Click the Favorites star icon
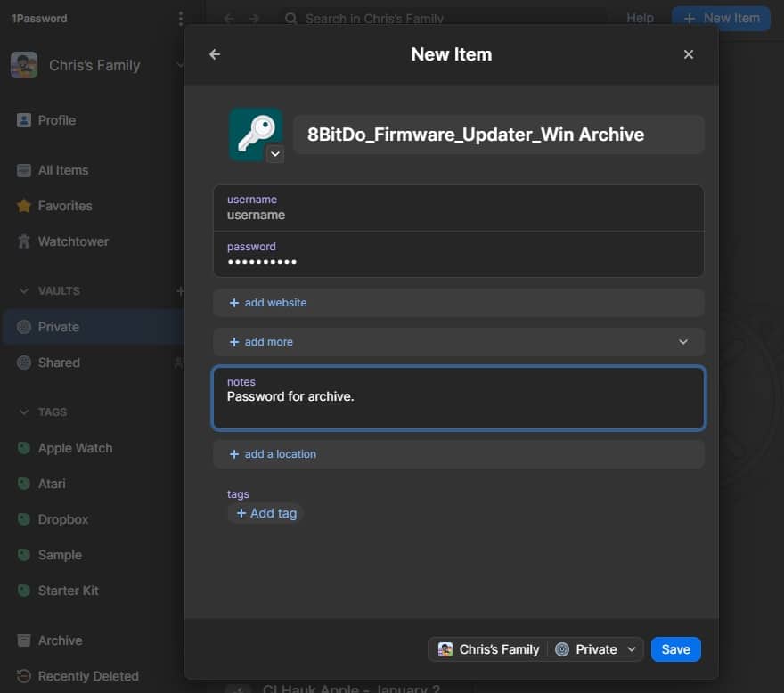784x693 pixels. click(23, 206)
